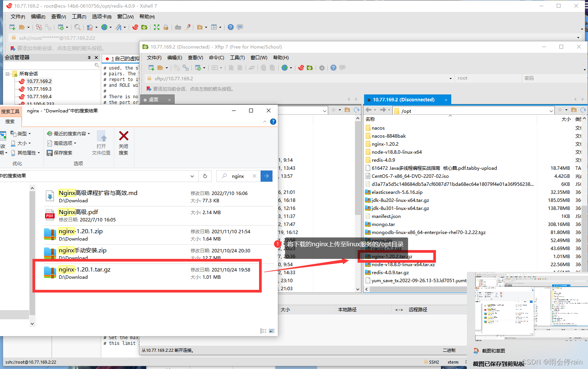
Task: Click Explorer help question mark icon
Action: pyautogui.click(x=273, y=122)
